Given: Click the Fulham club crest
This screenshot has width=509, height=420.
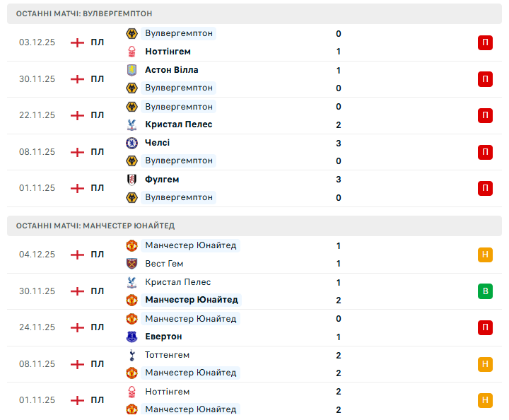Looking at the screenshot, I should tap(131, 180).
